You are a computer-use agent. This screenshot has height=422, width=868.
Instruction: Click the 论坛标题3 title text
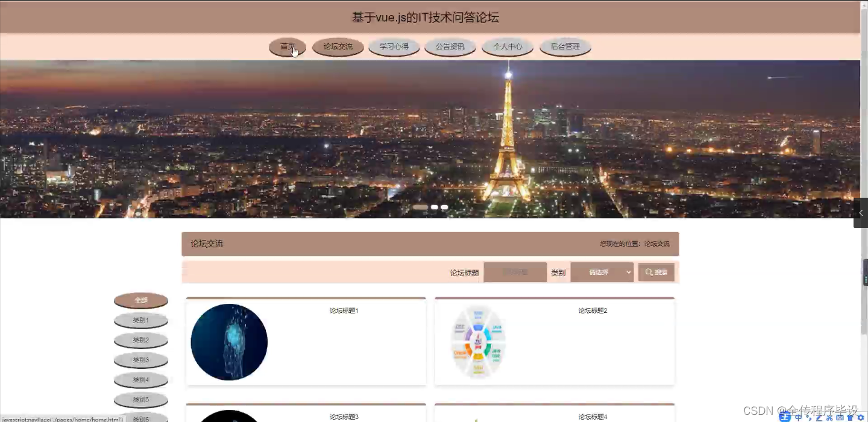[344, 417]
